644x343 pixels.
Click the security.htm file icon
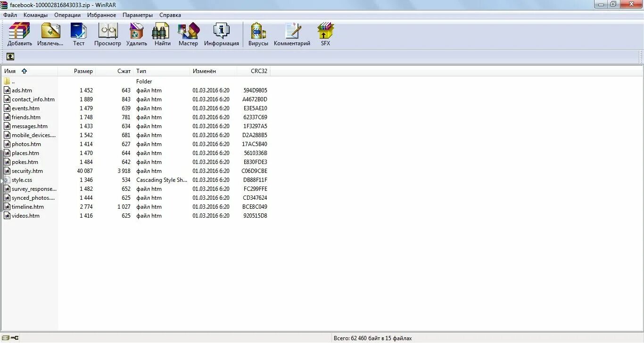pyautogui.click(x=7, y=171)
